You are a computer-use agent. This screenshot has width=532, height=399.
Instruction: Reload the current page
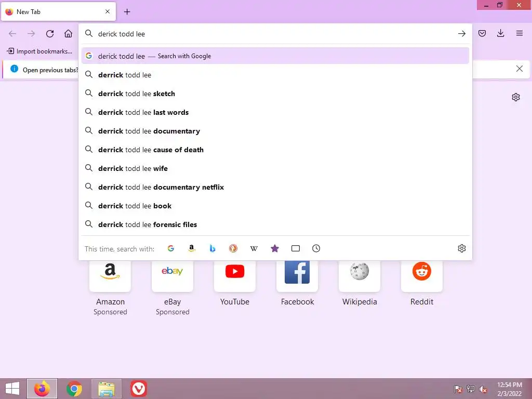coord(50,34)
